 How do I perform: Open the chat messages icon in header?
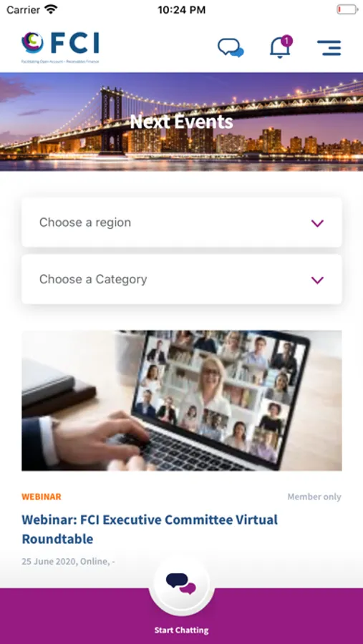point(231,48)
